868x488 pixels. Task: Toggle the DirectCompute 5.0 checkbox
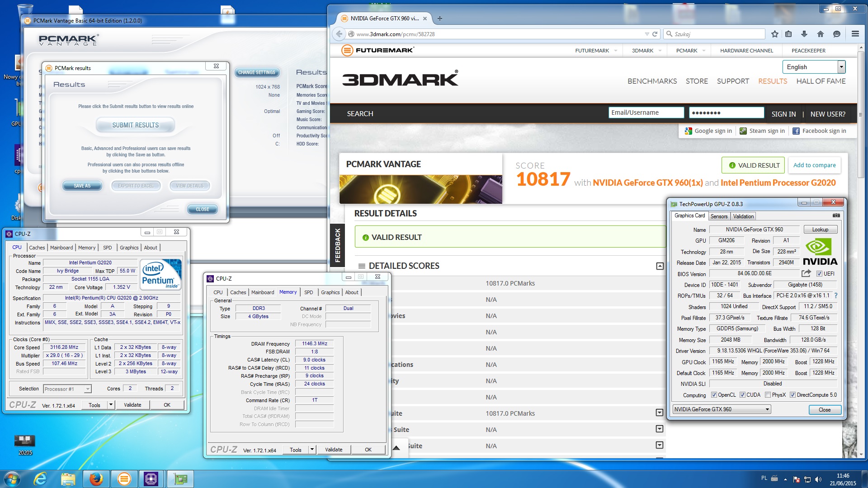pos(793,395)
